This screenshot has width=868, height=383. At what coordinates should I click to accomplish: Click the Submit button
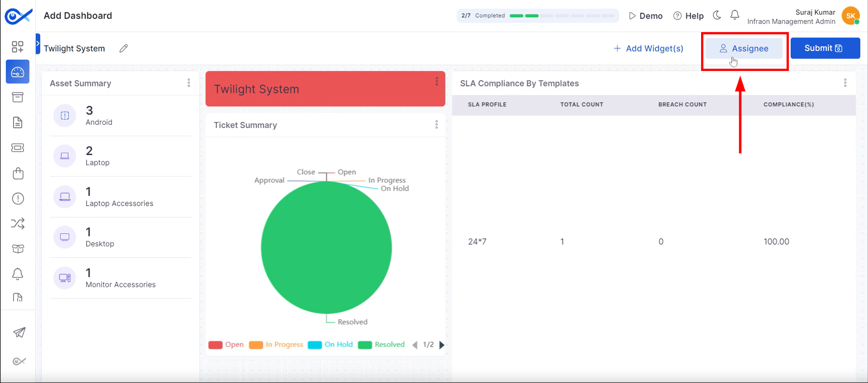(x=825, y=48)
